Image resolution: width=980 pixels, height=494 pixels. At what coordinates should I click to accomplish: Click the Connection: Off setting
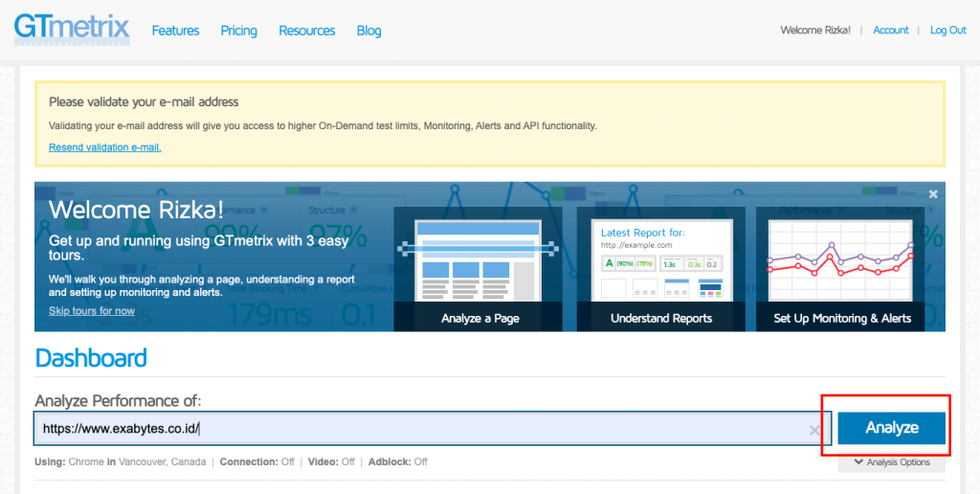(x=256, y=462)
